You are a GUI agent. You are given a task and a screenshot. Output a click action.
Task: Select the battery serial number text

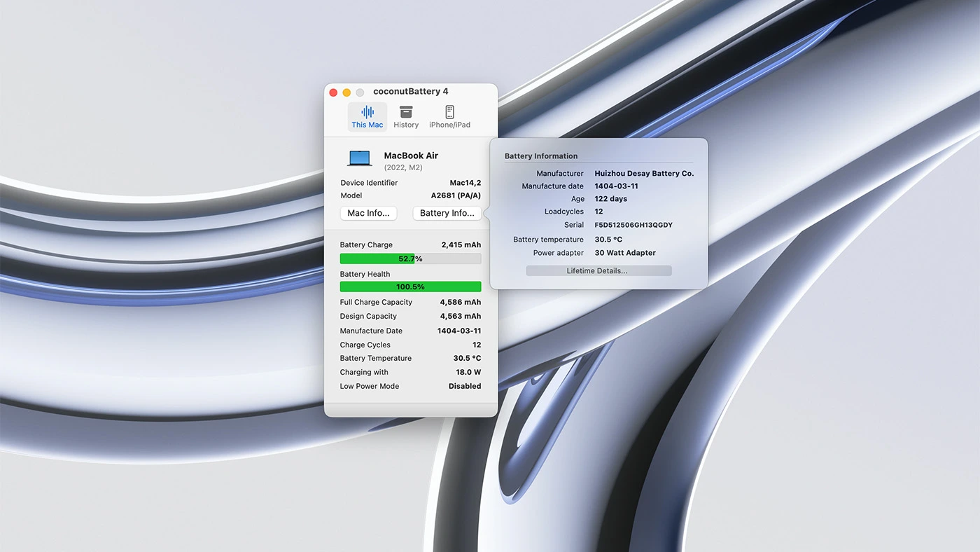[x=633, y=225]
